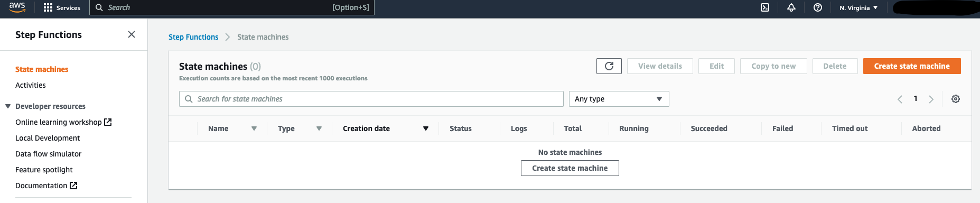Screen dimensions: 980x203
Task: Click the Total column header
Action: [573, 128]
